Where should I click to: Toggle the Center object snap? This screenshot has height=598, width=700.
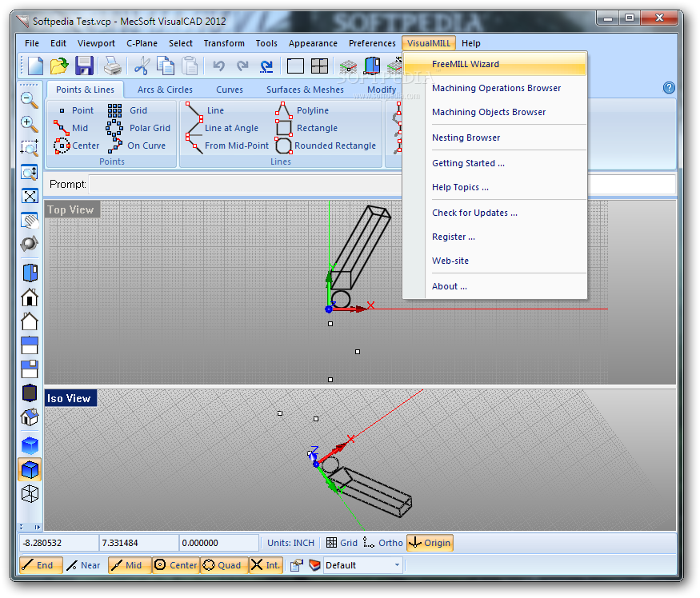tap(175, 565)
